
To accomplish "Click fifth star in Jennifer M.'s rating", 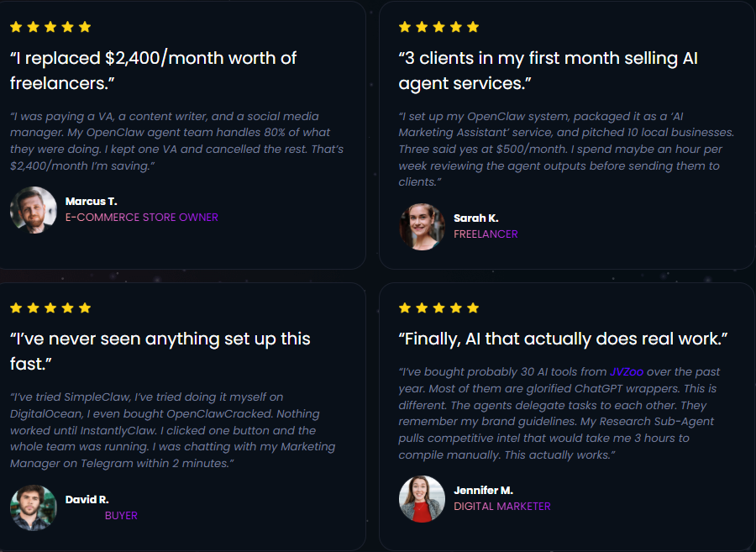I will pos(473,308).
